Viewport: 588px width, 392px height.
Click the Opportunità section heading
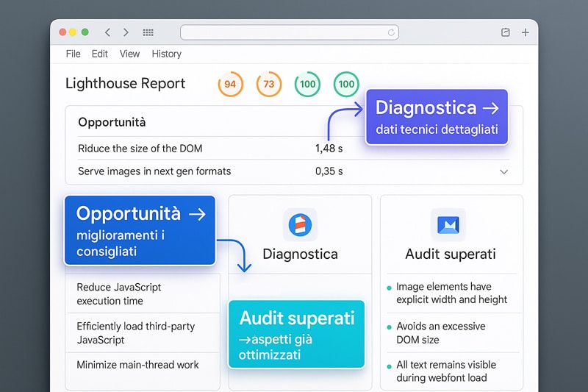click(112, 122)
